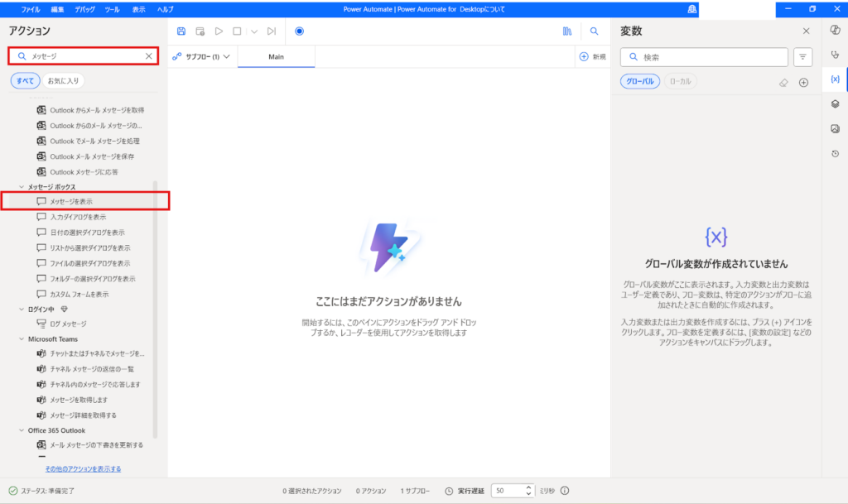Add a variable with the plus icon
The image size is (848, 504).
coord(803,82)
